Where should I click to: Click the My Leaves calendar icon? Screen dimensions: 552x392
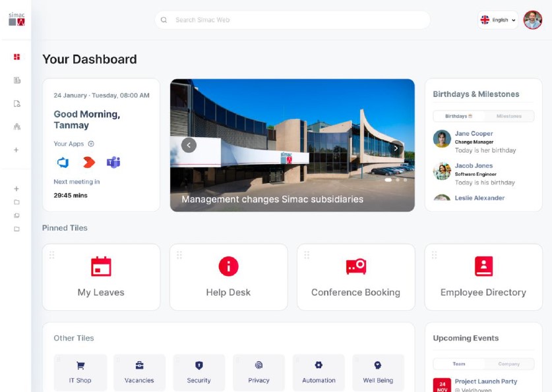pos(101,266)
